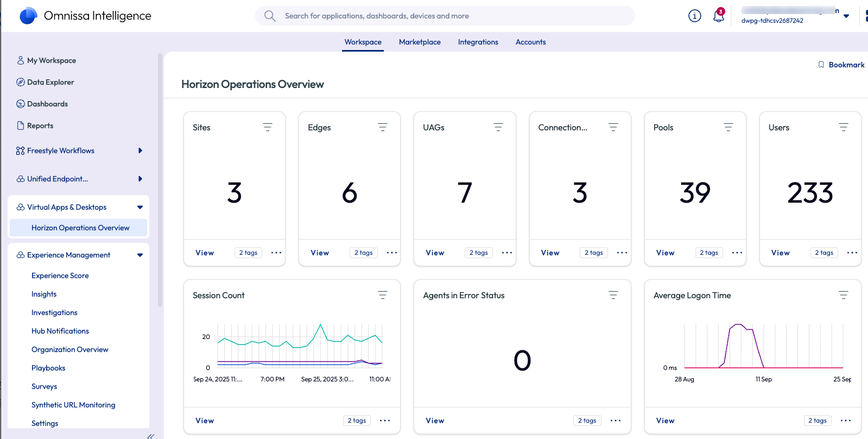Collapse the sidebar with double-chevron icon

pos(151,436)
